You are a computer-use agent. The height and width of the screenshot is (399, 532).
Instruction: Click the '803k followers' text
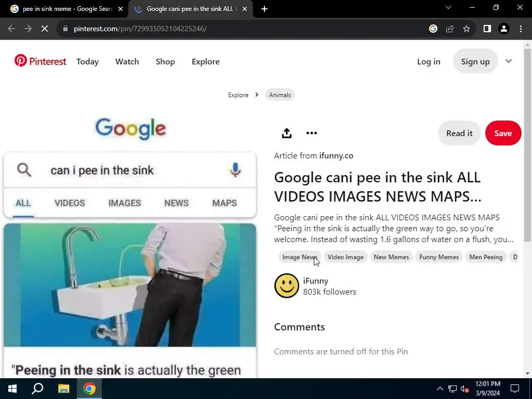329,292
